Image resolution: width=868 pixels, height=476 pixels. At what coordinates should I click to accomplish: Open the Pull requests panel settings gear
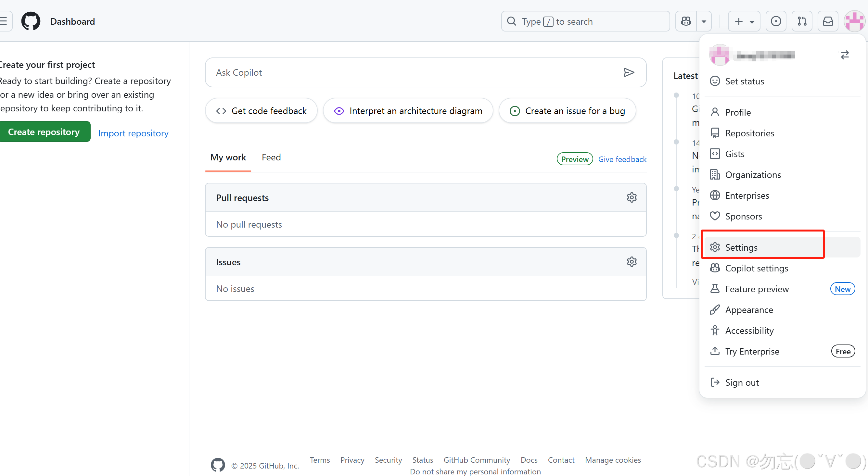coord(632,197)
